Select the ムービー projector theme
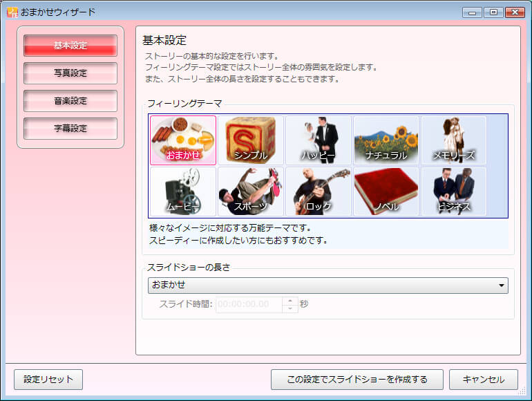The image size is (532, 401). click(x=183, y=192)
